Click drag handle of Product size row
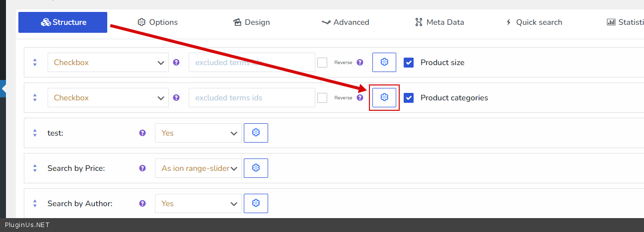Viewport: 644px width, 232px height. pyautogui.click(x=35, y=63)
